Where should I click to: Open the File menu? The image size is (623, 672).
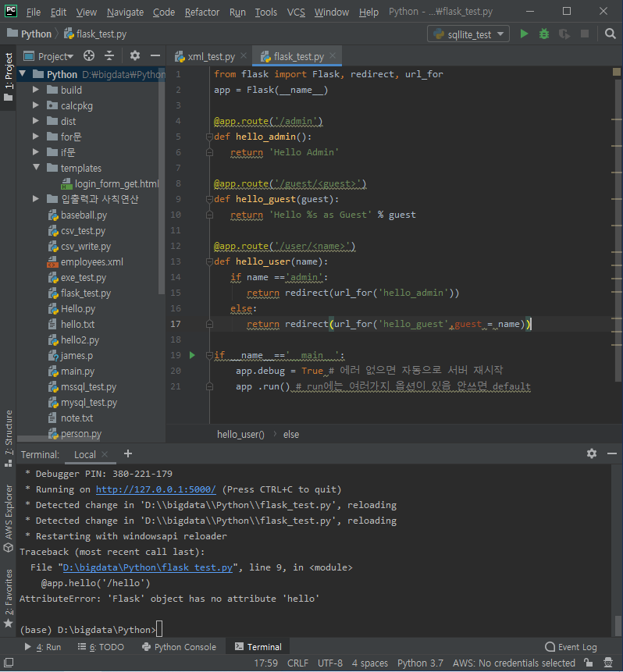pyautogui.click(x=34, y=12)
